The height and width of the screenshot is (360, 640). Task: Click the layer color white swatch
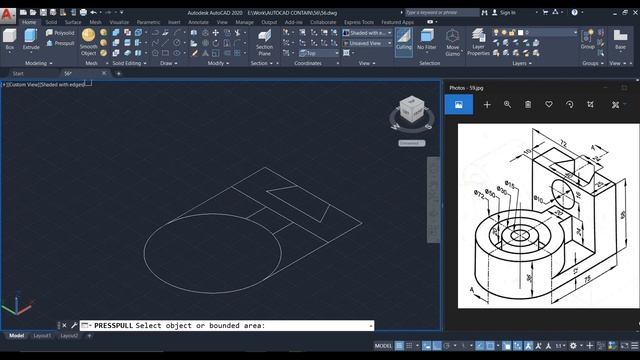tap(520, 32)
